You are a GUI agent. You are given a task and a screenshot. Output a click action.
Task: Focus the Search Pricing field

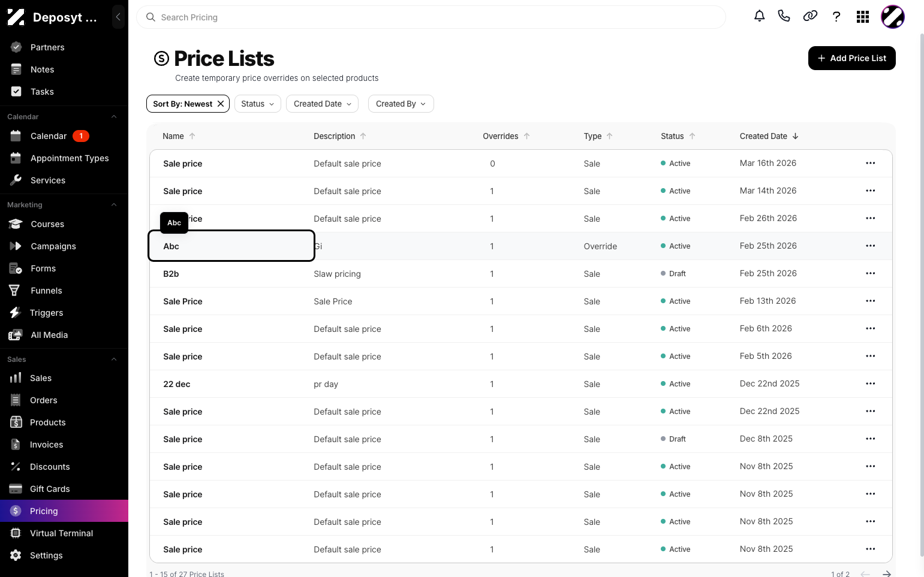[431, 17]
